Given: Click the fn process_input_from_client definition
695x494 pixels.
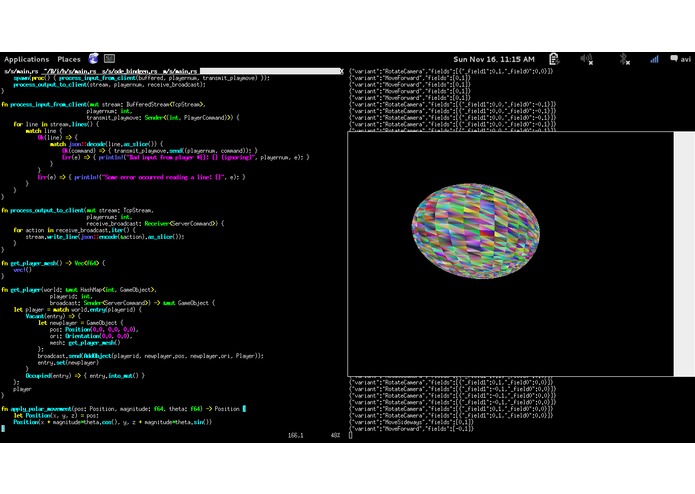Looking at the screenshot, I should click(x=103, y=105).
